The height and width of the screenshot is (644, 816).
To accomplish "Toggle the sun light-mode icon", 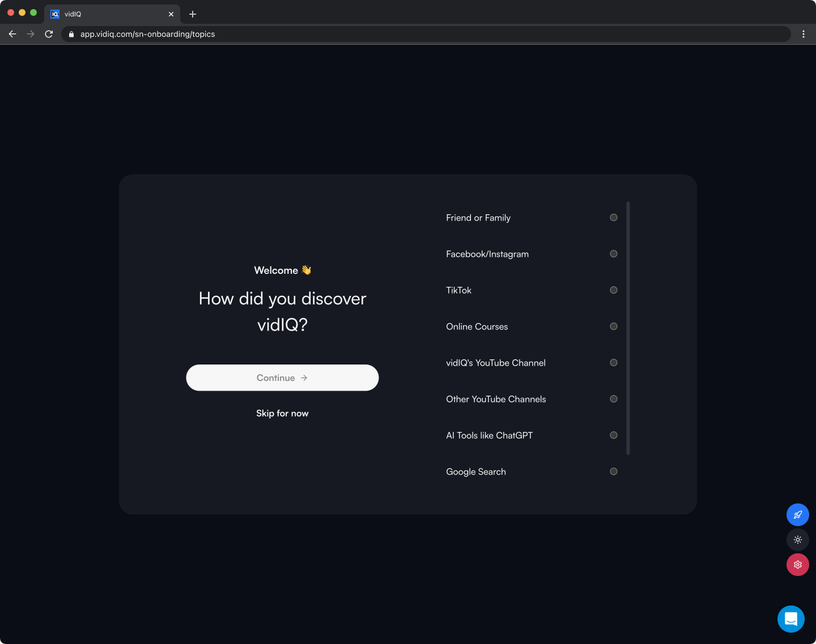I will tap(797, 540).
